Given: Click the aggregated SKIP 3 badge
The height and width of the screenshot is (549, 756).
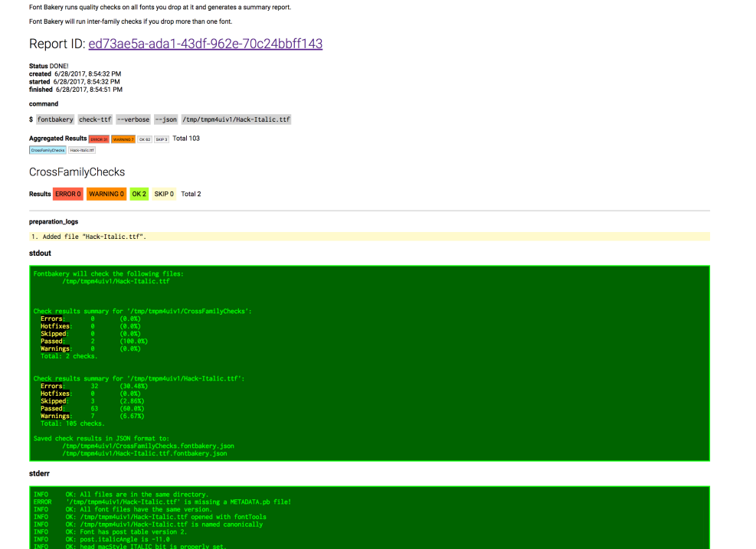Looking at the screenshot, I should pyautogui.click(x=162, y=139).
